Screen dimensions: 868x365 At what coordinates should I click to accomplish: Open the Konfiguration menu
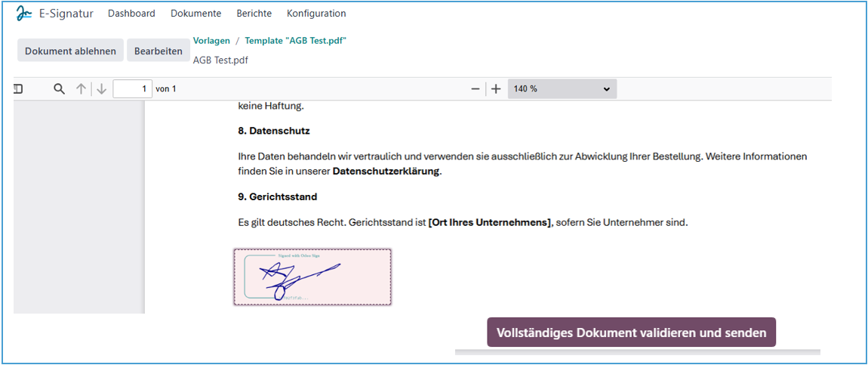pyautogui.click(x=316, y=14)
